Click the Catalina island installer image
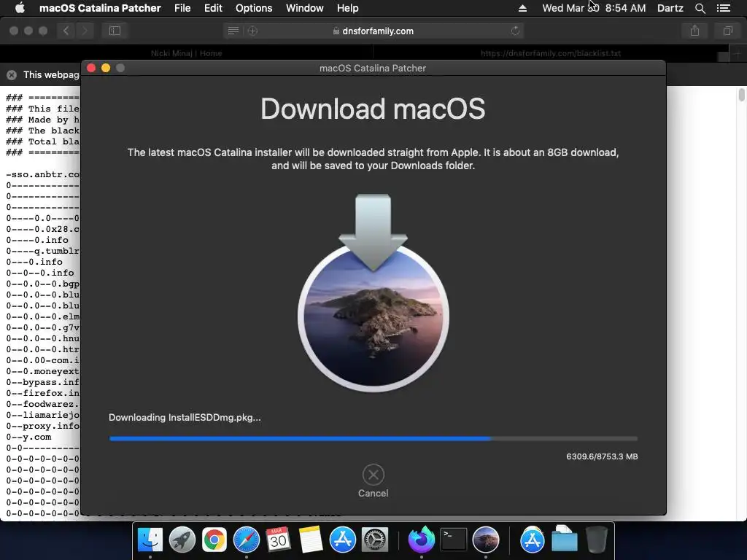The height and width of the screenshot is (560, 747). pyautogui.click(x=373, y=316)
